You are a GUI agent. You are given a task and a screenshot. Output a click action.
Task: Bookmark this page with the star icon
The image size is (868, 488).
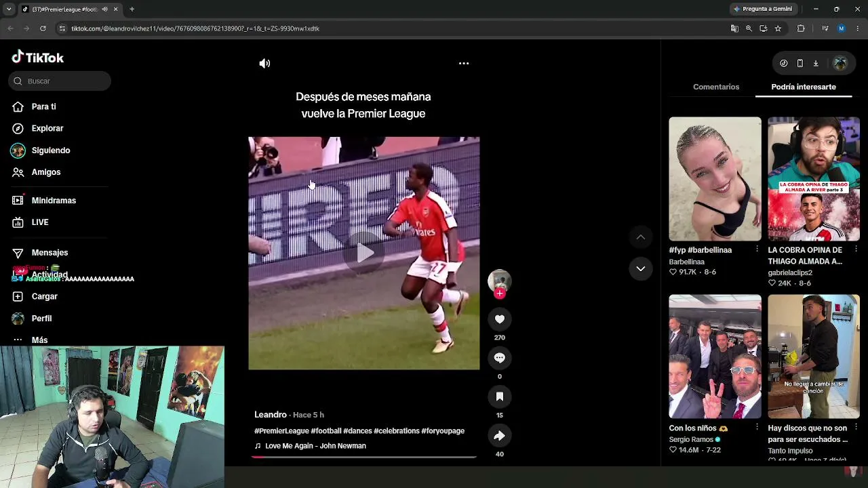click(x=778, y=28)
